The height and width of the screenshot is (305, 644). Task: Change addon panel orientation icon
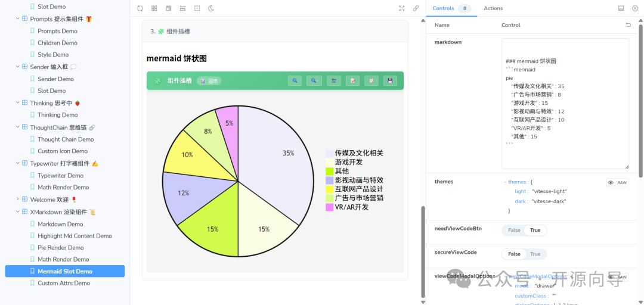tap(621, 8)
